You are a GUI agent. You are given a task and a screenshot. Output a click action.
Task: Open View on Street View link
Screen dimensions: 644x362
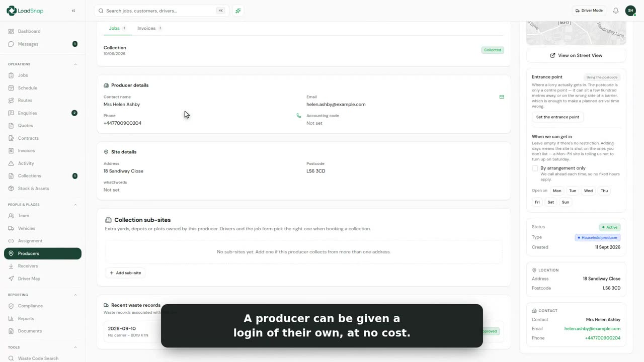tap(576, 55)
